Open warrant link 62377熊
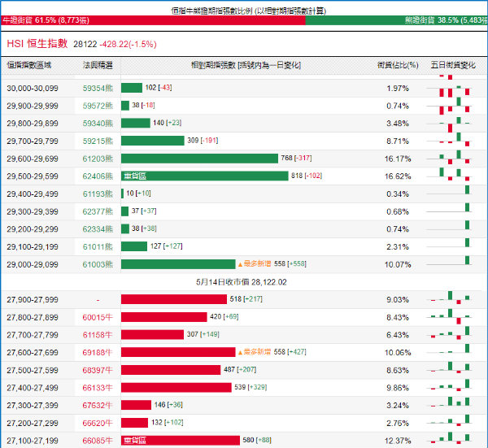 [x=98, y=211]
